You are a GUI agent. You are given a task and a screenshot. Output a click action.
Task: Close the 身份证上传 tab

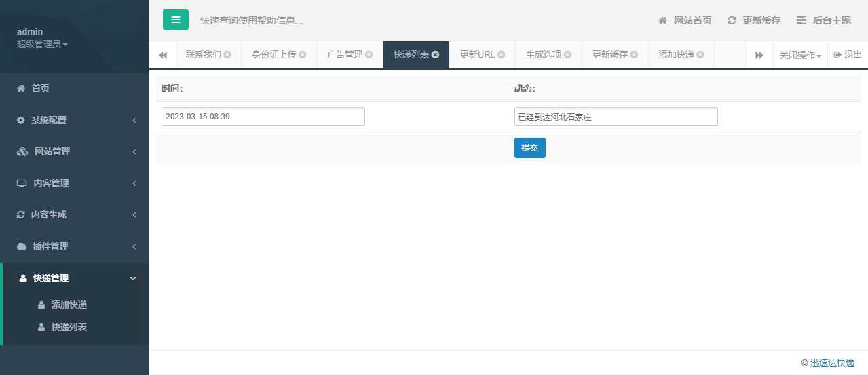pyautogui.click(x=303, y=54)
